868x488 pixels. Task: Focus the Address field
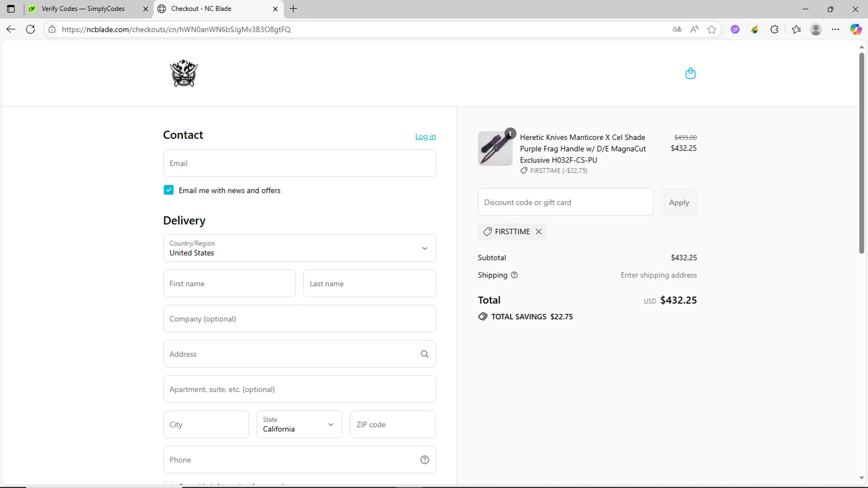point(299,354)
